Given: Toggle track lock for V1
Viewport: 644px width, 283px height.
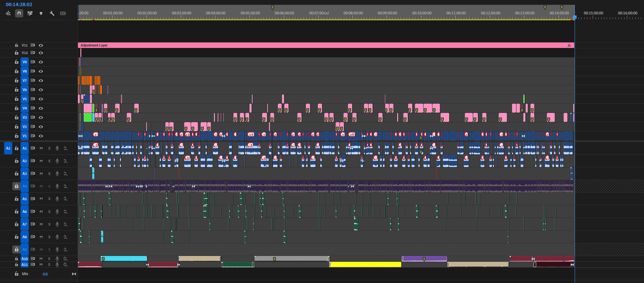Looking at the screenshot, I should 17,136.
